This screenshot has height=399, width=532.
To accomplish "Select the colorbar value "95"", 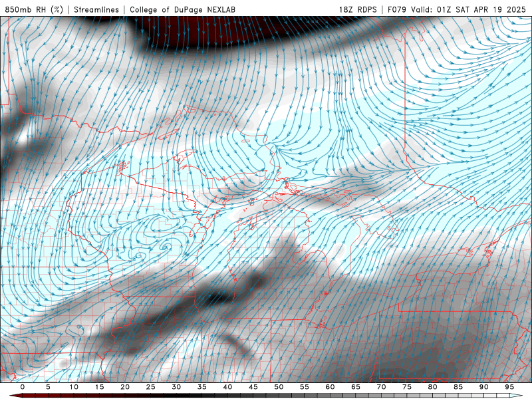I will pyautogui.click(x=509, y=387).
